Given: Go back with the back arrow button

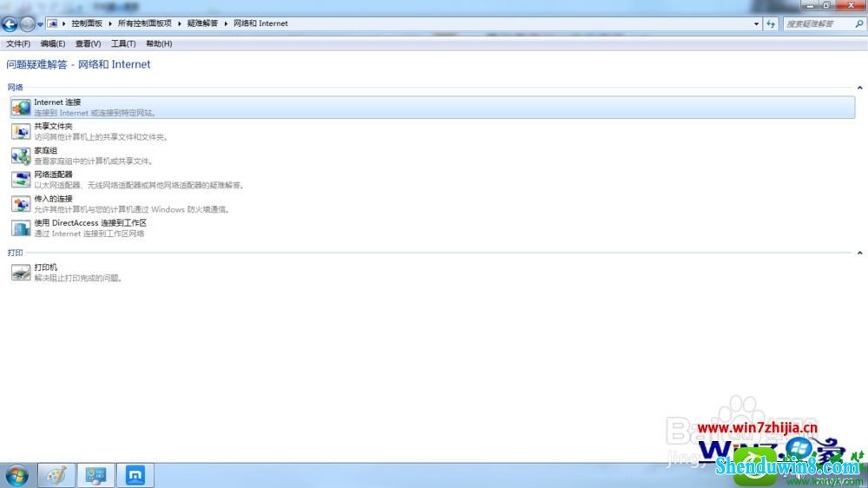Looking at the screenshot, I should tap(10, 23).
